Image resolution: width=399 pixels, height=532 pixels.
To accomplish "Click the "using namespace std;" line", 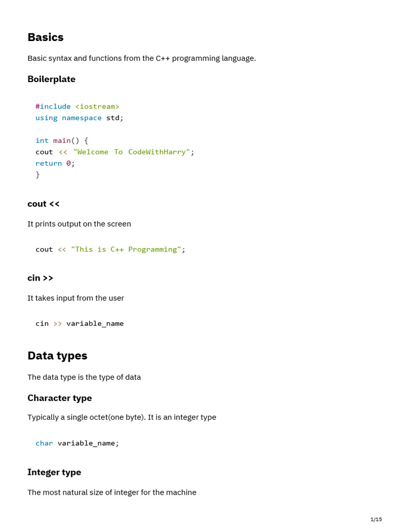I will 79,118.
